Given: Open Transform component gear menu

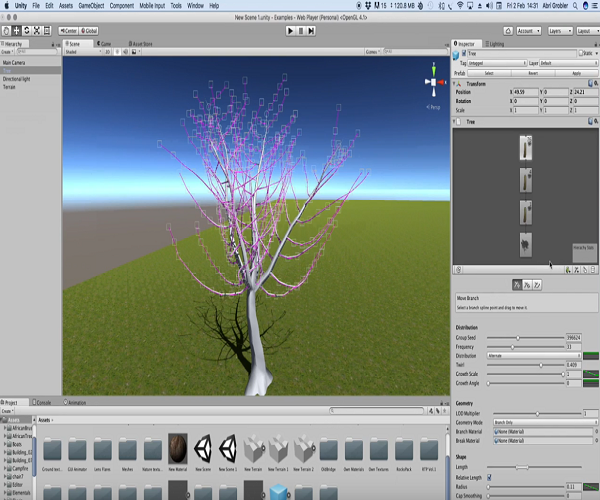Looking at the screenshot, I should (596, 83).
